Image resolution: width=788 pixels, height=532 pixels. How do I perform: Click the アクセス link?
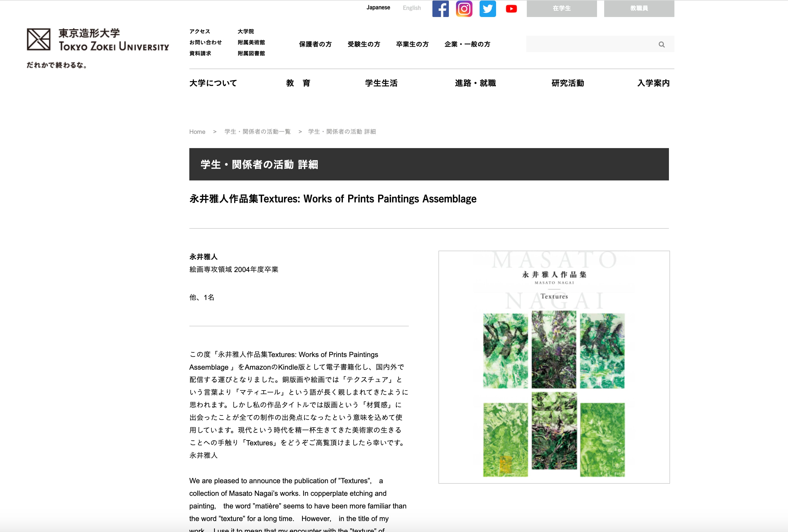click(200, 31)
